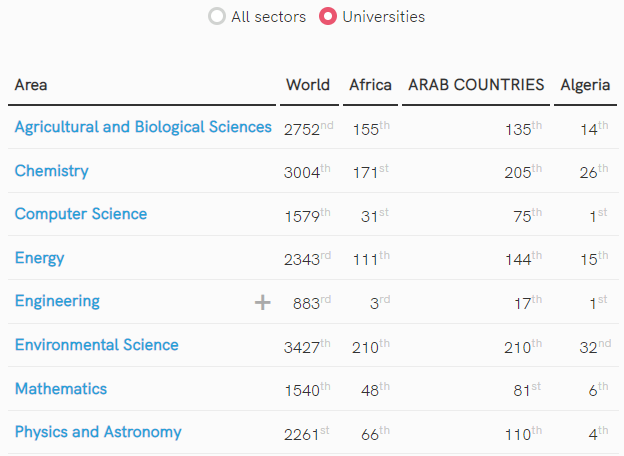Open the Environmental Science link
Viewport: 624px width, 456px height.
pos(96,345)
